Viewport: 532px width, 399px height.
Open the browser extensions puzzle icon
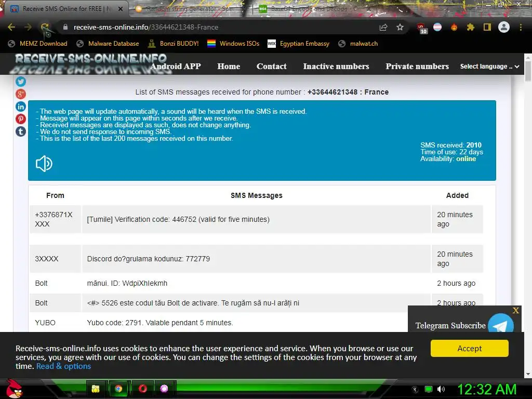(x=471, y=27)
